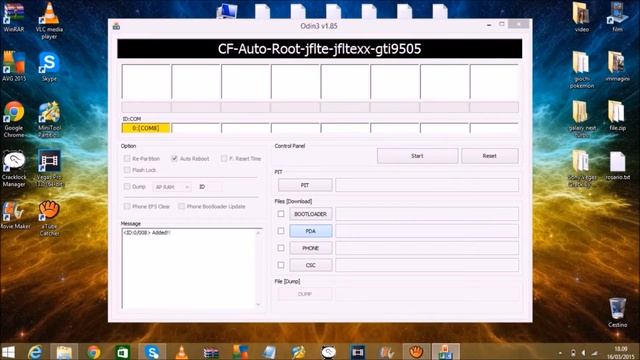Open VLC media player desktop shortcut
Viewport: 640px width, 360px height.
(49, 20)
